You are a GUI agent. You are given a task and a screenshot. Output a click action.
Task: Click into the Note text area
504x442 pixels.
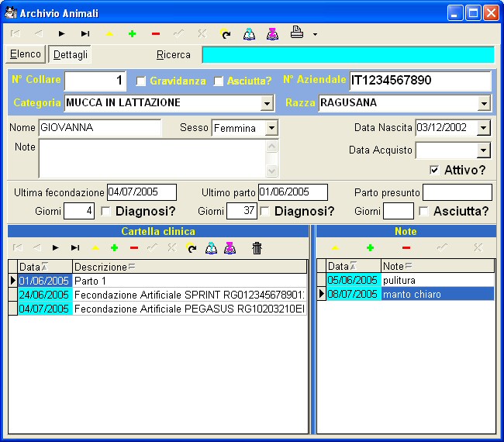point(153,158)
